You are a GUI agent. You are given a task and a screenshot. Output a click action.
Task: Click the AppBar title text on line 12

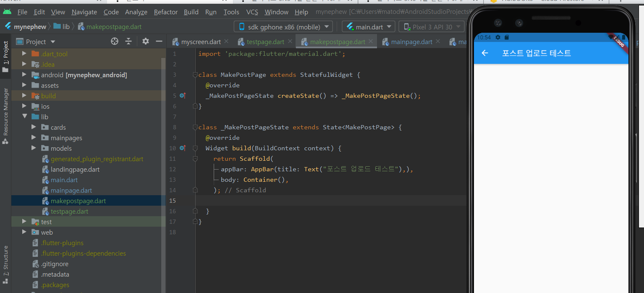click(361, 169)
